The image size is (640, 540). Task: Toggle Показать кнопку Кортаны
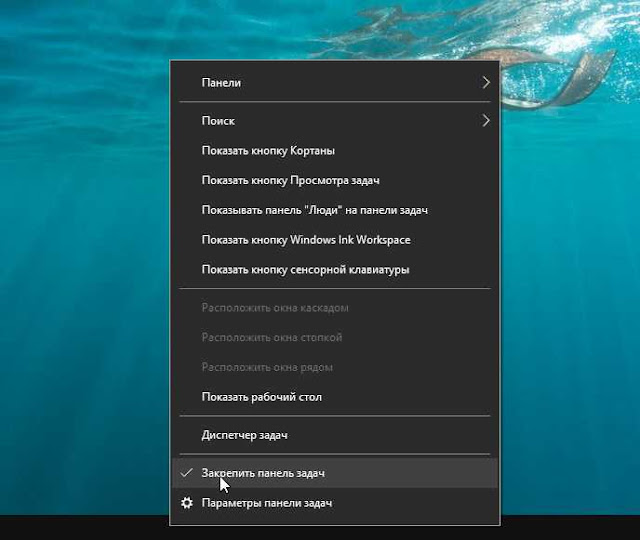tap(334, 151)
